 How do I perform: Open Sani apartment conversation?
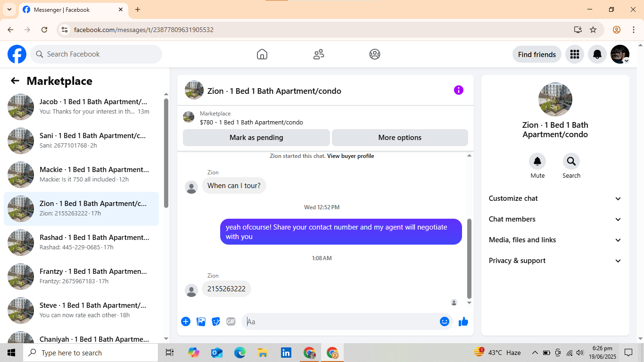(81, 141)
